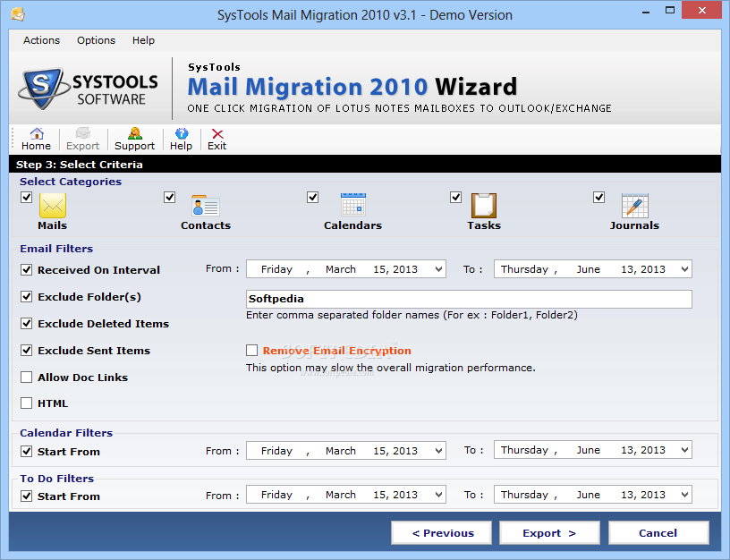Close the Mail Migration window
The image size is (730, 560).
coord(702,10)
